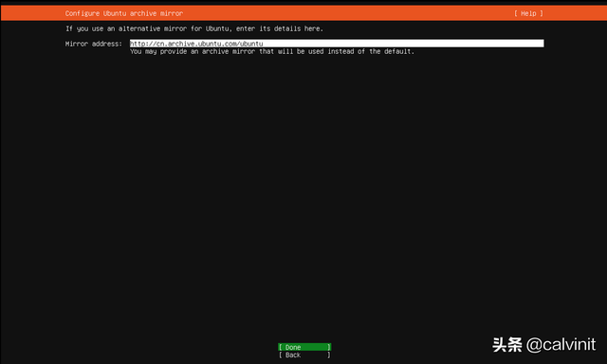
Task: Click the Mirror address input field
Action: [337, 44]
